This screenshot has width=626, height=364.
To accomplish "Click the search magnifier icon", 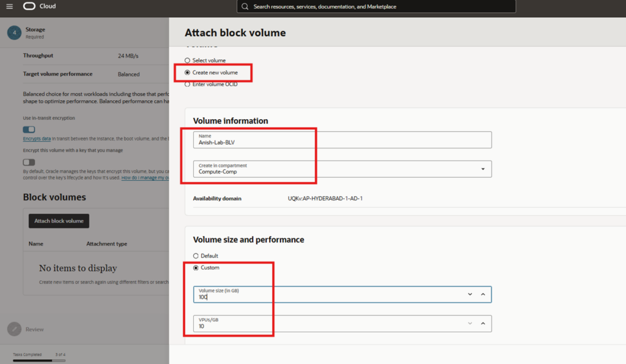I will point(245,7).
